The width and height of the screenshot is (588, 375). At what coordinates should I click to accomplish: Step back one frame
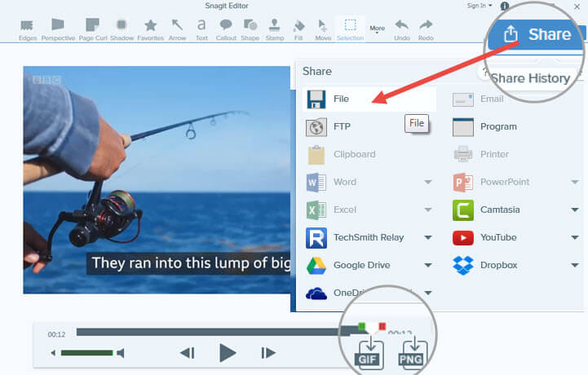(x=187, y=353)
